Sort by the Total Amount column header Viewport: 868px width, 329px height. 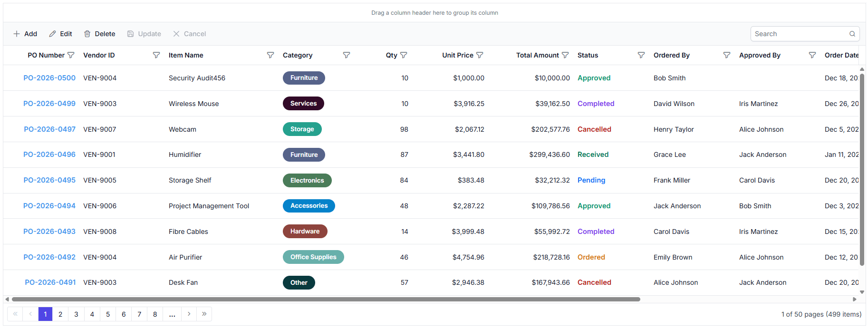[x=538, y=55]
